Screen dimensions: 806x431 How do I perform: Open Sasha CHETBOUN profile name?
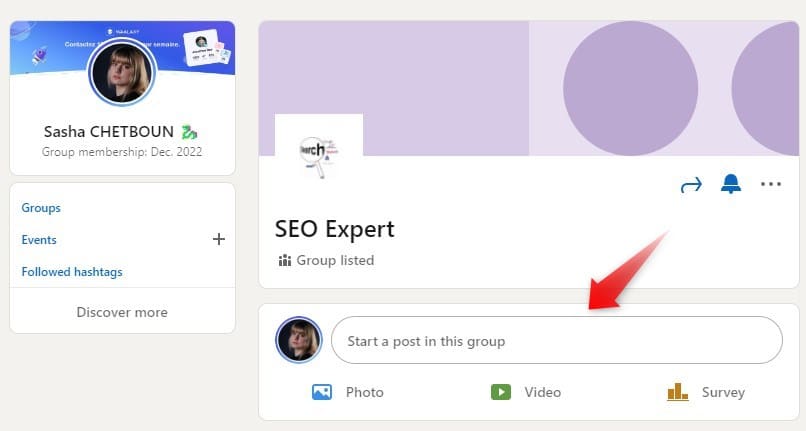coord(108,132)
